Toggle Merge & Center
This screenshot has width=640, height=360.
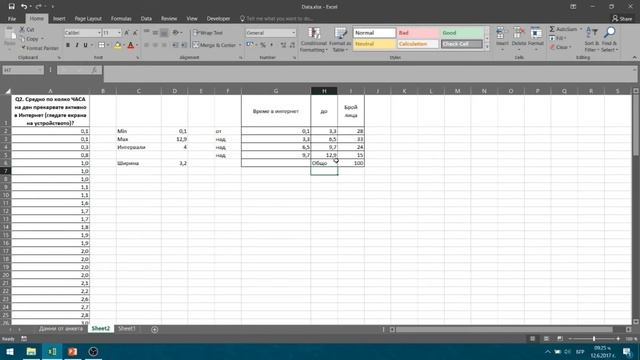(215, 45)
